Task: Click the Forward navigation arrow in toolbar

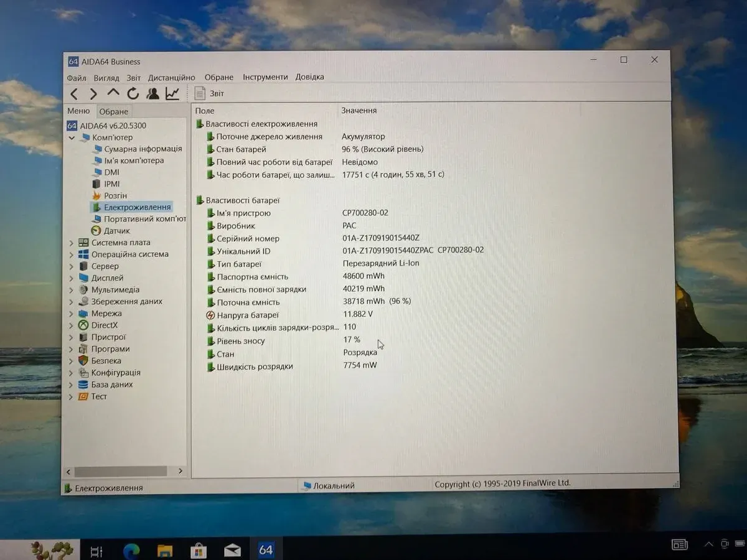Action: pos(93,94)
